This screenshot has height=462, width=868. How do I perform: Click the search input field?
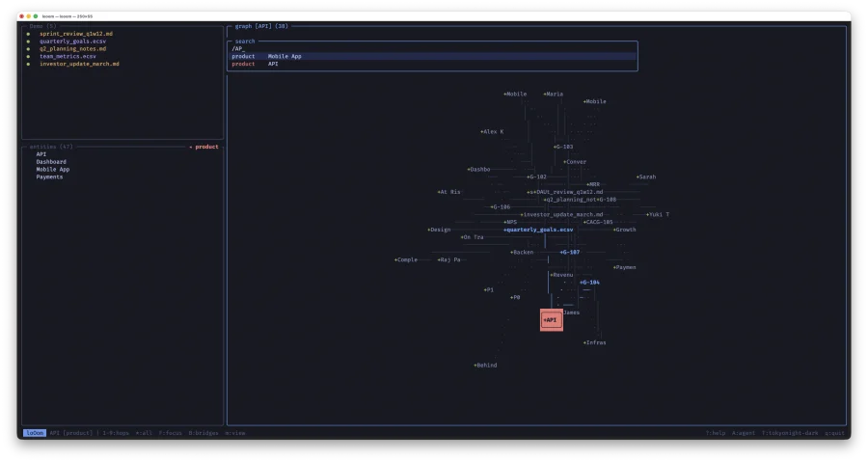(432, 48)
